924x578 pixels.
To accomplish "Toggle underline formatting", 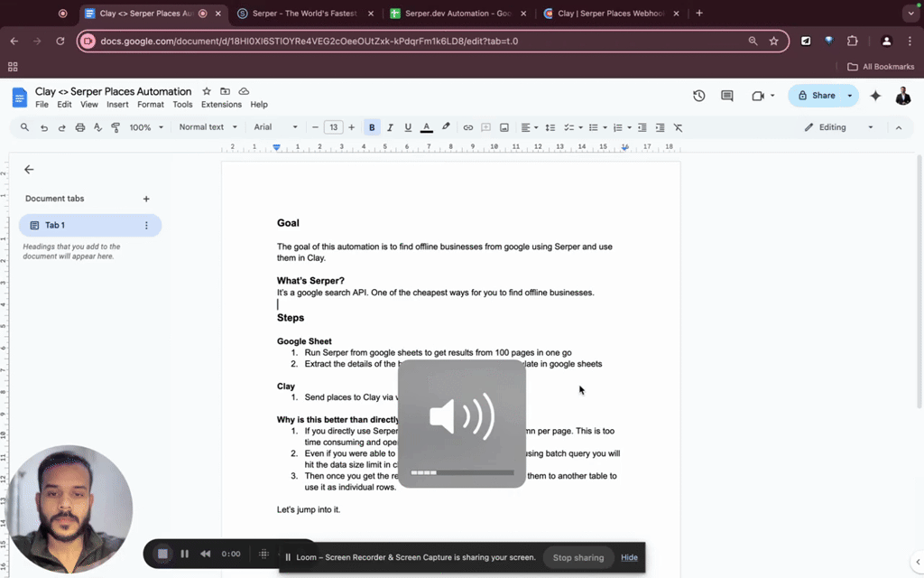I will tap(408, 127).
